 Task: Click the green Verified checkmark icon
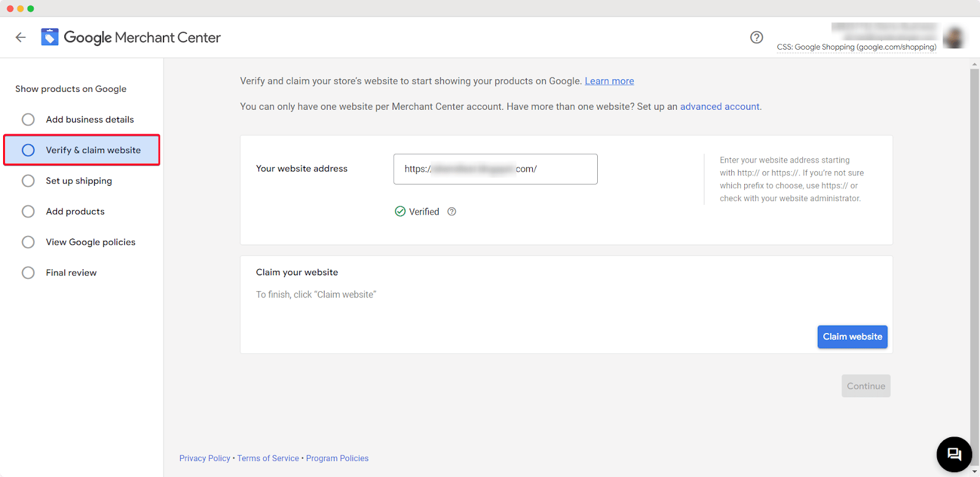(400, 212)
